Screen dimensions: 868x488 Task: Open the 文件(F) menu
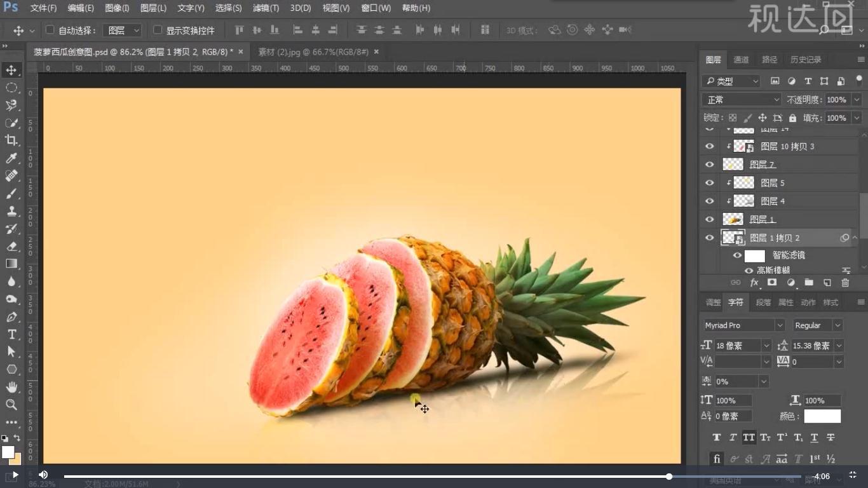43,8
